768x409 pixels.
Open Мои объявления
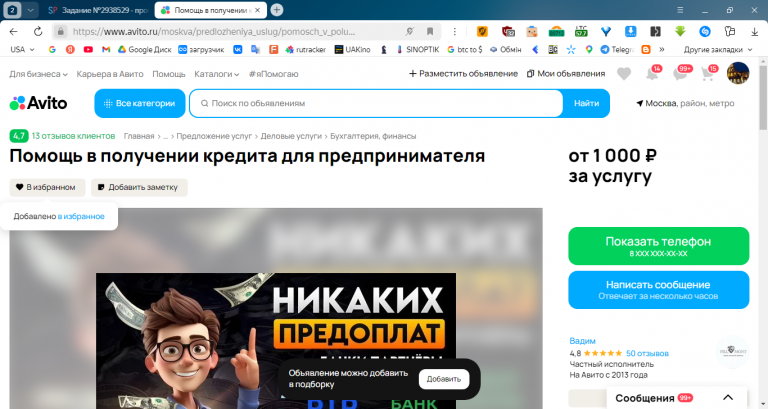point(566,73)
